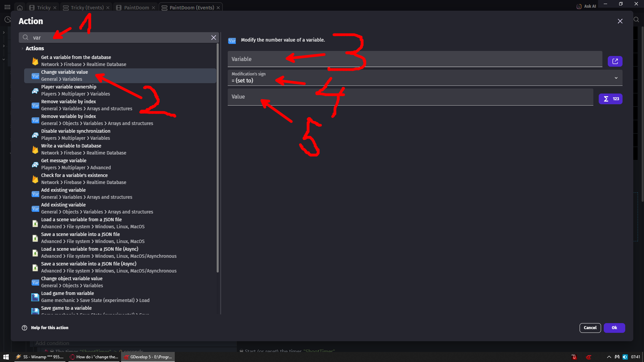This screenshot has height=362, width=644.
Task: Collapse the Actions tree expander
Action: click(22, 49)
